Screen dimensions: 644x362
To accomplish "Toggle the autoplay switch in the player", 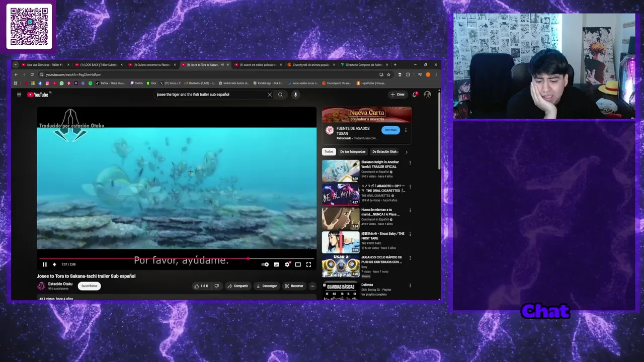I will click(265, 264).
